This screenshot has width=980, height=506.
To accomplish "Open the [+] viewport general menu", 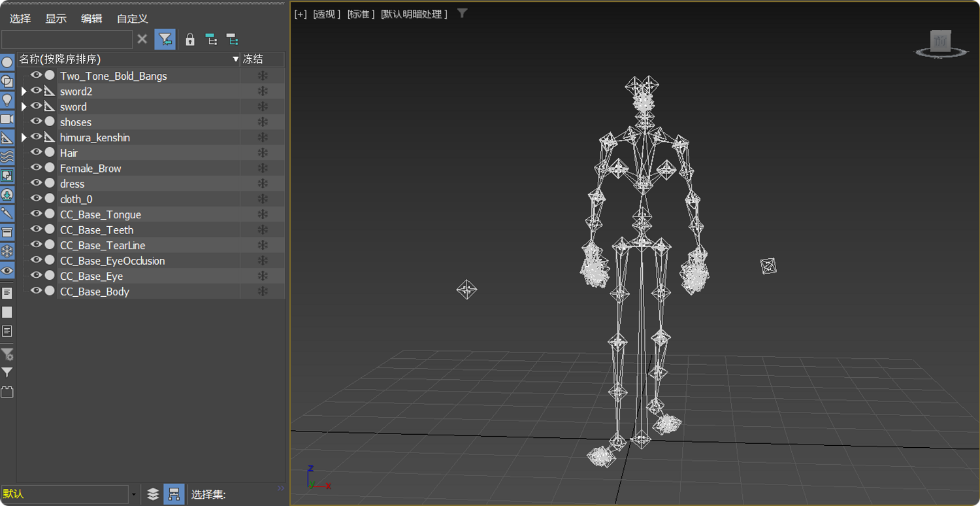I will 301,14.
